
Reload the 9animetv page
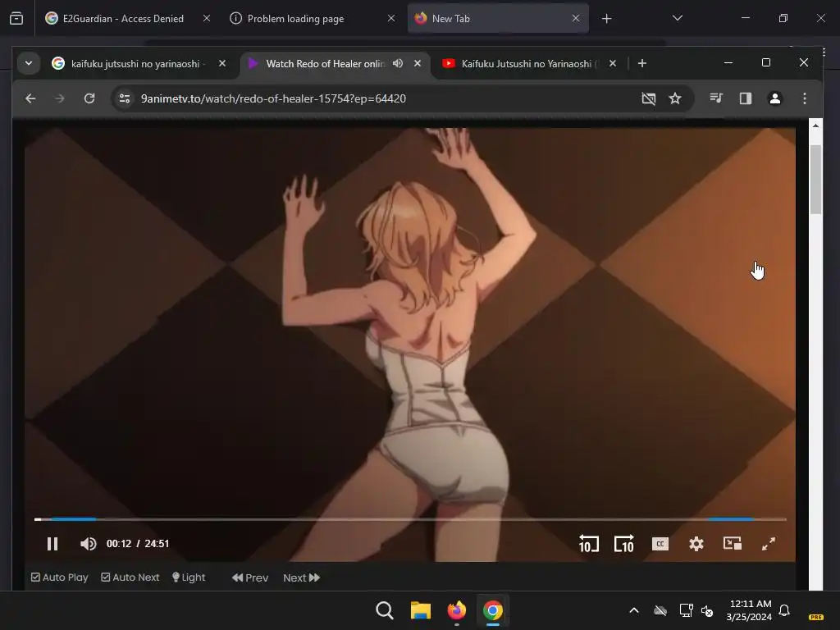89,98
